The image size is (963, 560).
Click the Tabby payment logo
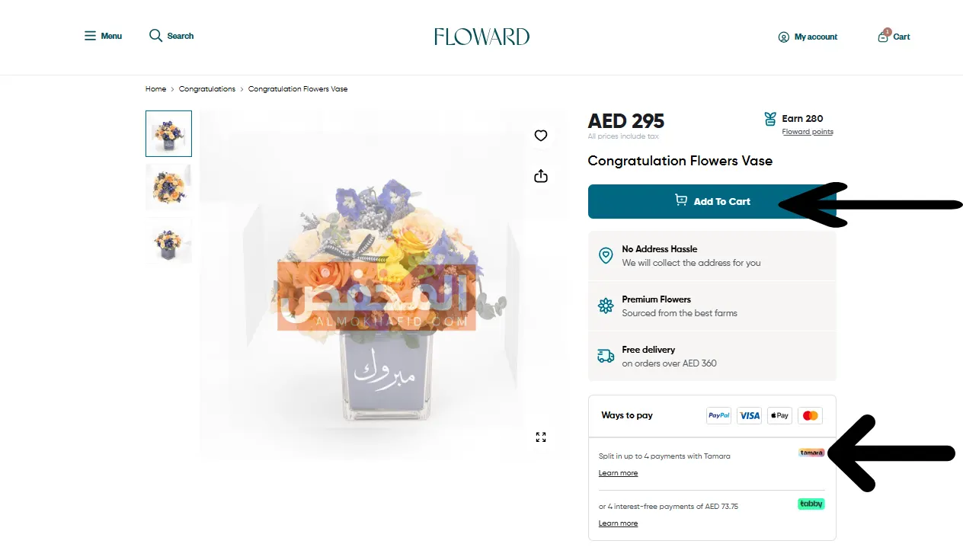click(811, 504)
